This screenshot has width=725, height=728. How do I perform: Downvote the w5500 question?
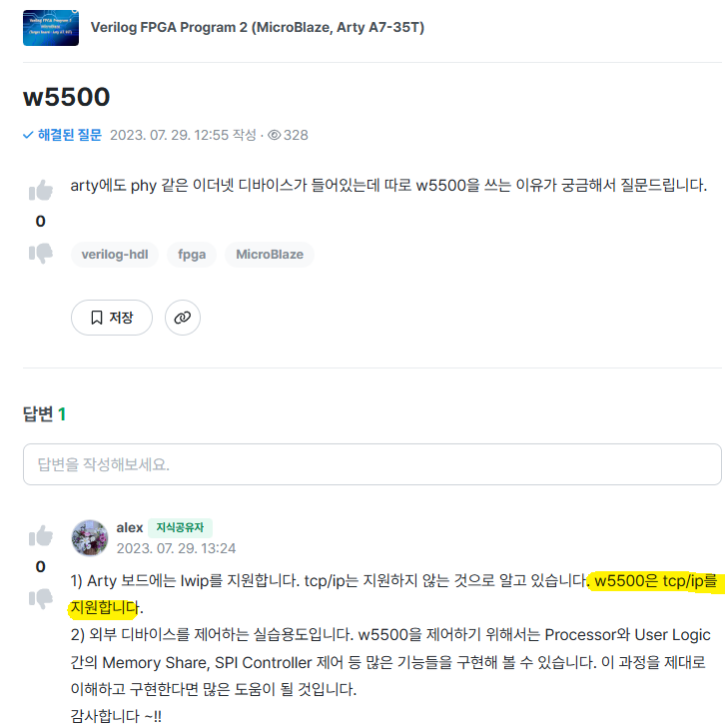41,254
